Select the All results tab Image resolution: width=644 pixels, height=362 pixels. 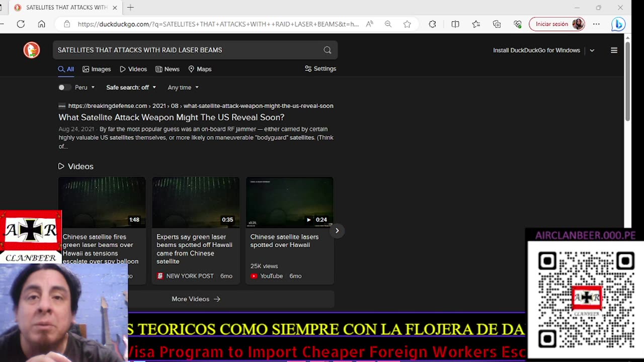[66, 69]
